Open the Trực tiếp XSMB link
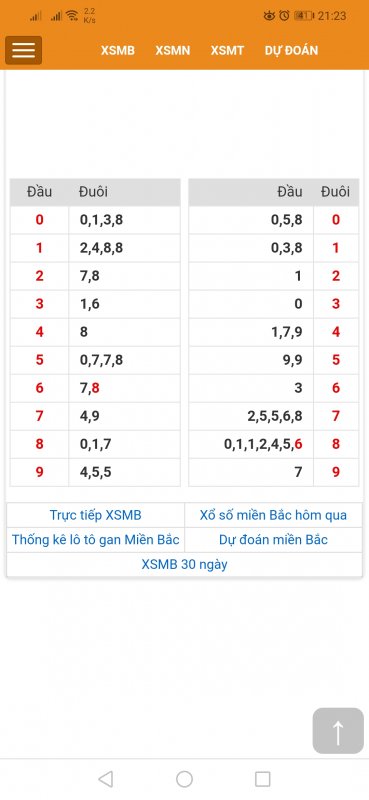The image size is (369, 800). (x=95, y=515)
